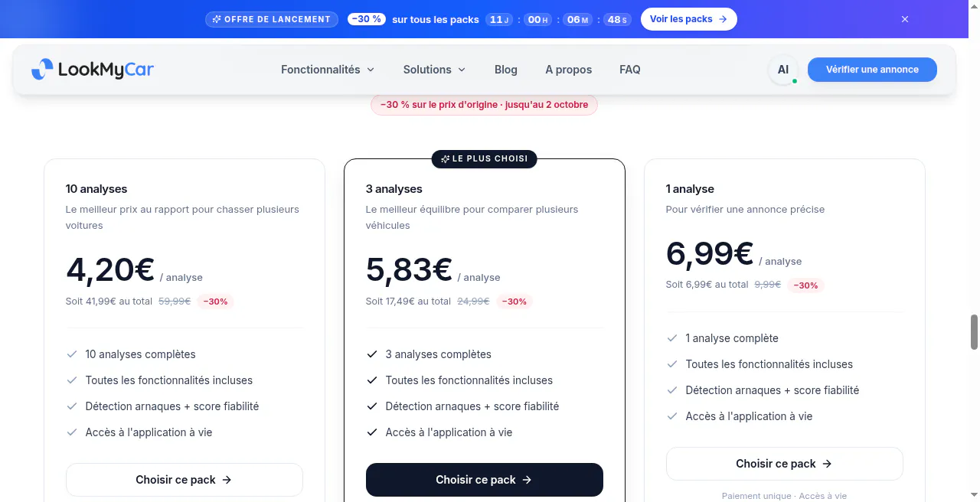
Task: Click Paiement unique · Accès à vie text
Action: click(785, 496)
